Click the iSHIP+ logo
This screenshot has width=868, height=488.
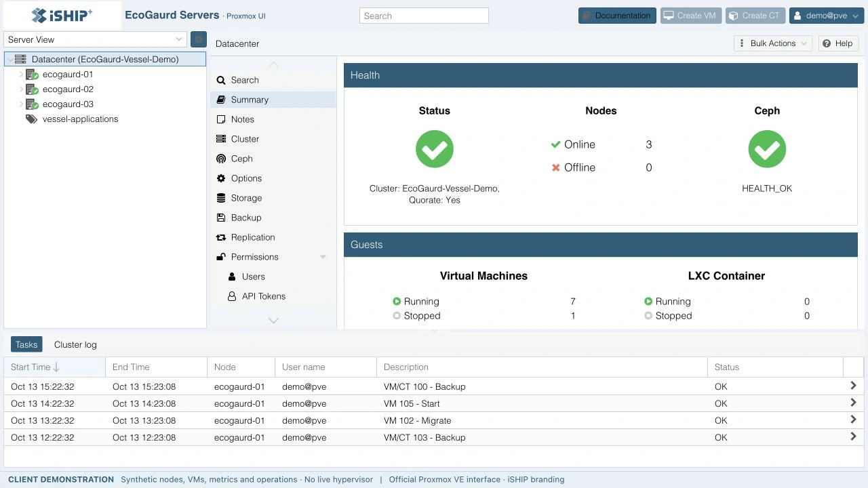coord(62,16)
